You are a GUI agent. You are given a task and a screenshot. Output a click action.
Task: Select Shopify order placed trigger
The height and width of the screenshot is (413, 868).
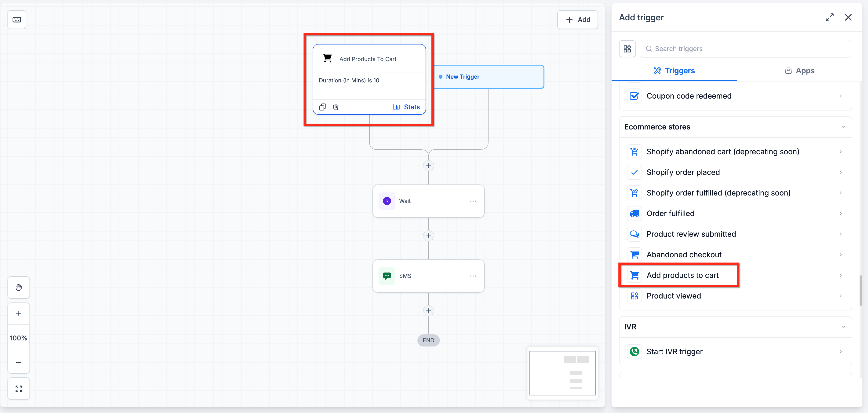735,172
